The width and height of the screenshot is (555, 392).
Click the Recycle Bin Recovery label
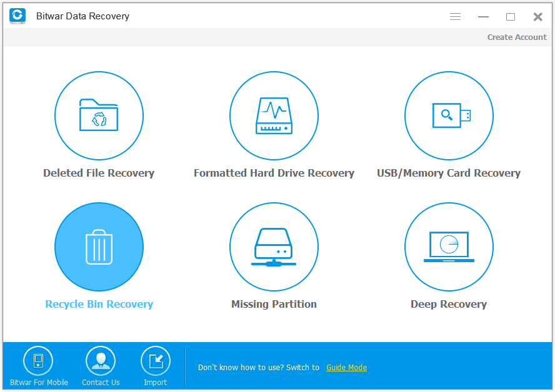point(99,304)
